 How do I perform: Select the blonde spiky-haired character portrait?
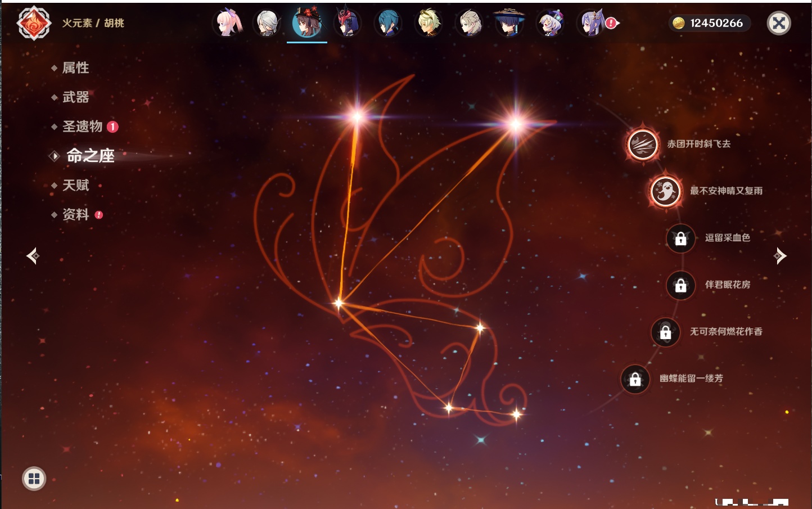click(x=428, y=23)
